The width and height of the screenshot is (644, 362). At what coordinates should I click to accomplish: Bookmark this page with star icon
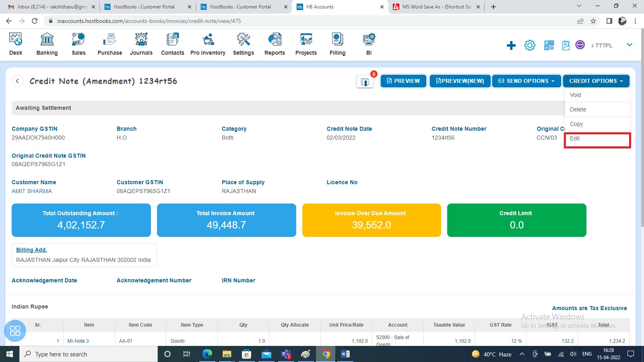pos(593,21)
